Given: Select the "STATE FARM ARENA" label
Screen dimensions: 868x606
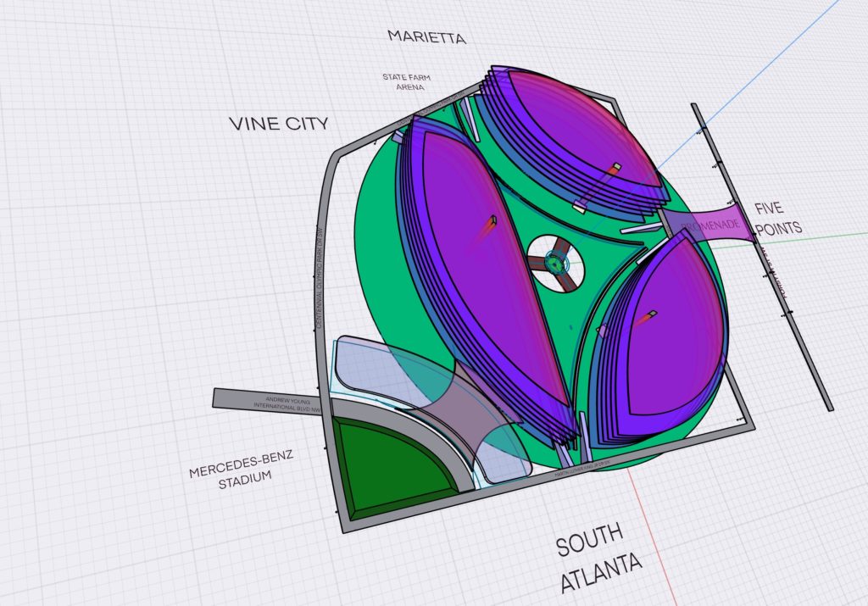Looking at the screenshot, I should (406, 82).
